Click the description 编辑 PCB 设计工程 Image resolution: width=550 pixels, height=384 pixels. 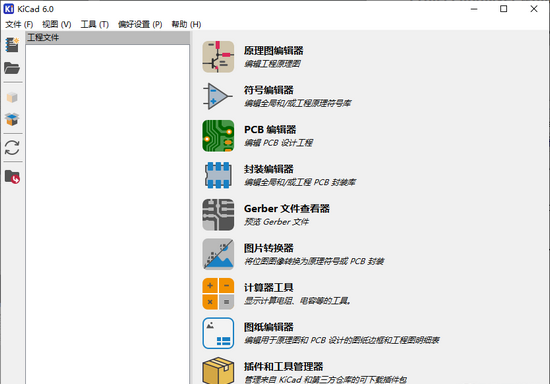tap(279, 143)
